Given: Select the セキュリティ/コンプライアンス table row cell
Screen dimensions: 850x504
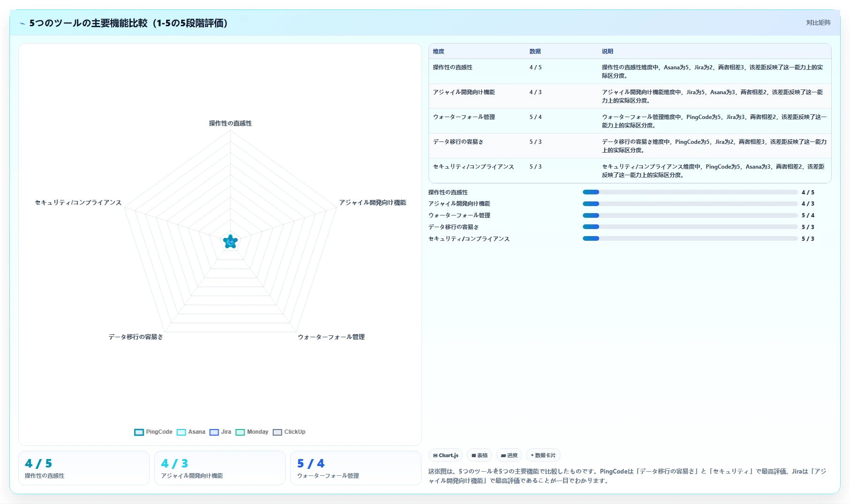Looking at the screenshot, I should coord(474,167).
